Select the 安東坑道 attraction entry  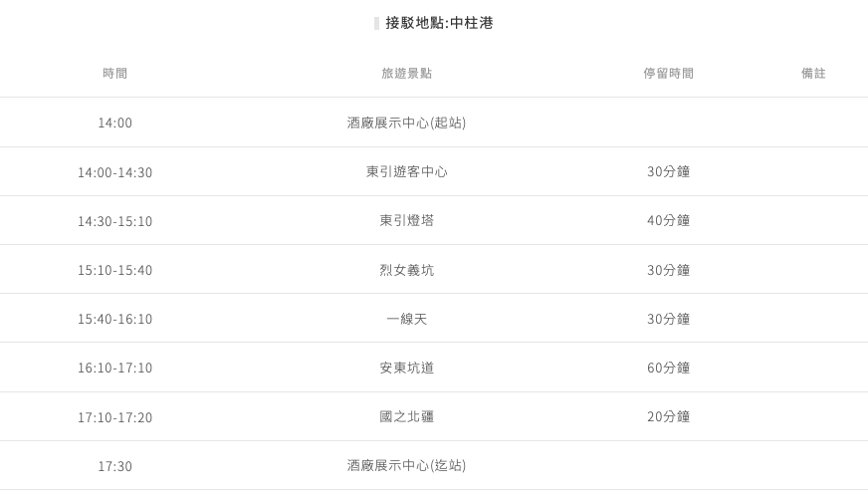[406, 368]
